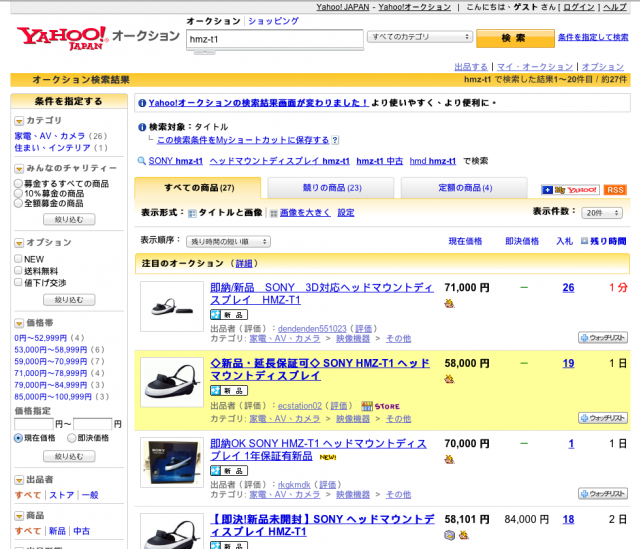Image resolution: width=640 pixels, height=549 pixels.
Task: Click the STORE icon for ecstation02
Action: point(381,406)
